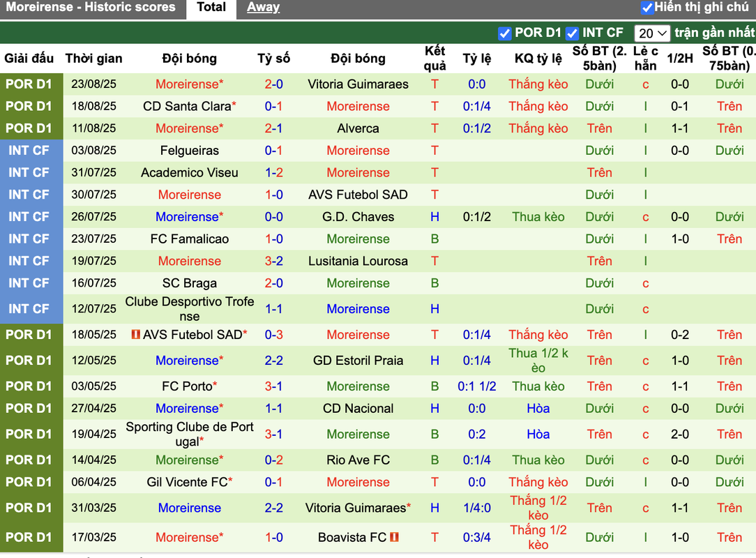This screenshot has height=558, width=756.
Task: Open Clube Desportivo Trofense team link
Action: [190, 309]
